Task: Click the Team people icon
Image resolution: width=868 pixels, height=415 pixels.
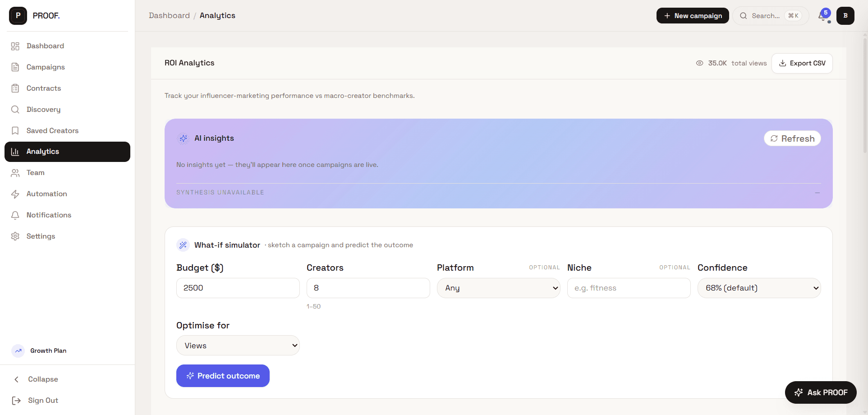Action: [x=15, y=173]
